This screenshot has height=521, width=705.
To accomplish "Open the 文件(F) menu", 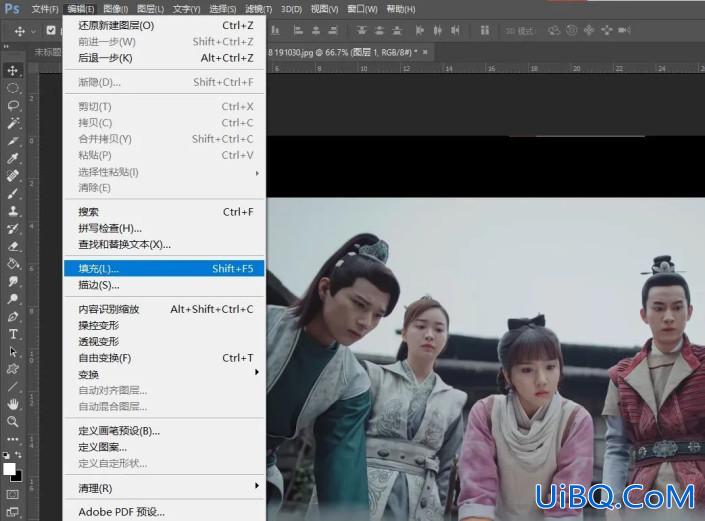I will (45, 9).
